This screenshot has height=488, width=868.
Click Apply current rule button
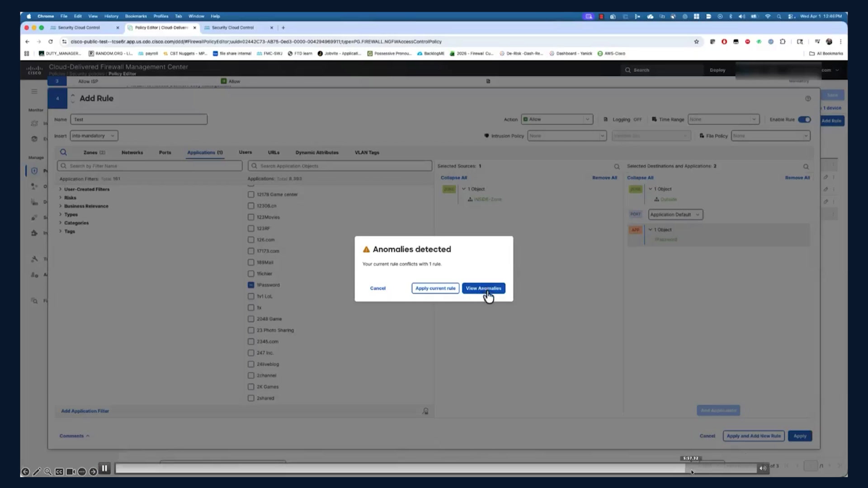[x=435, y=288]
